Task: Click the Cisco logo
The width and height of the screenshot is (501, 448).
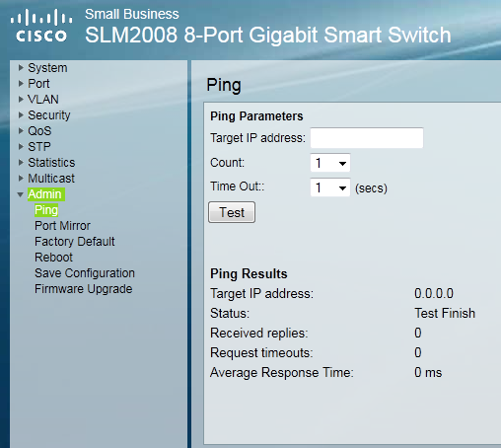Action: click(41, 26)
